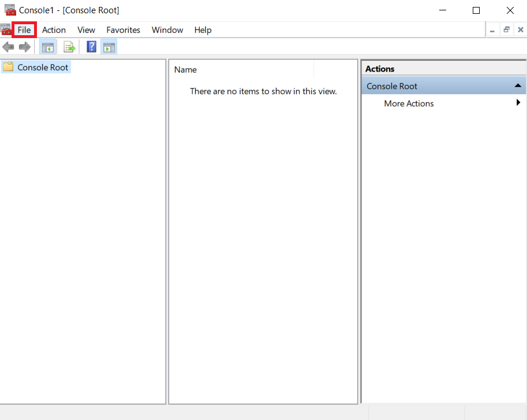Click the Back arrow in toolbar
527x420 pixels.
(x=8, y=47)
